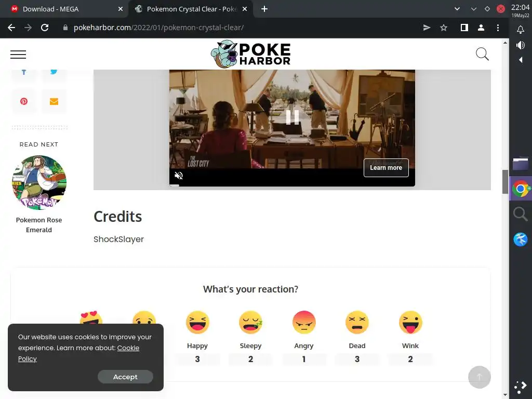
Task: Open the site hamburger menu
Action: point(18,54)
